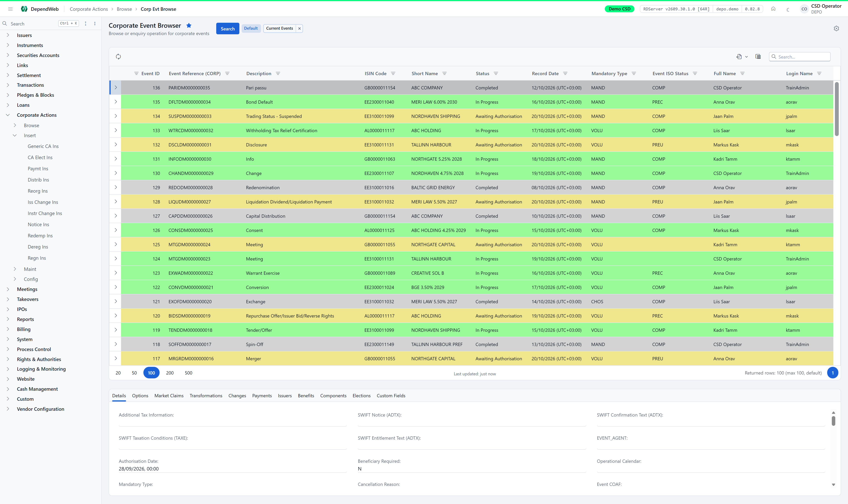The height and width of the screenshot is (504, 848).
Task: Click the DependWeb logo icon
Action: [x=24, y=9]
